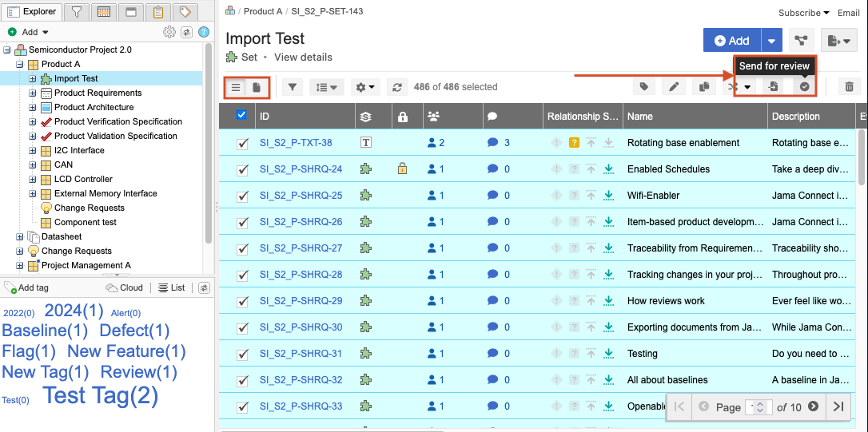Click the hierarchy column header icon
The width and height of the screenshot is (868, 432).
[x=364, y=116]
